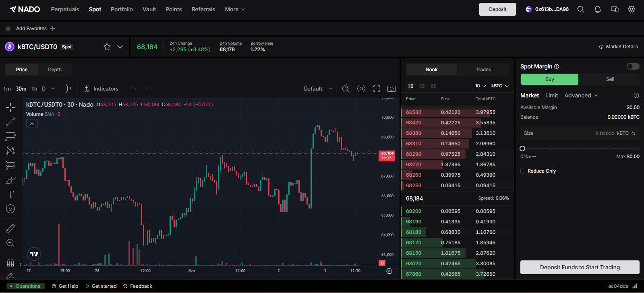Screen dimensions: 644x293
Task: Switch chart interval to 1h
Action: 34,89
